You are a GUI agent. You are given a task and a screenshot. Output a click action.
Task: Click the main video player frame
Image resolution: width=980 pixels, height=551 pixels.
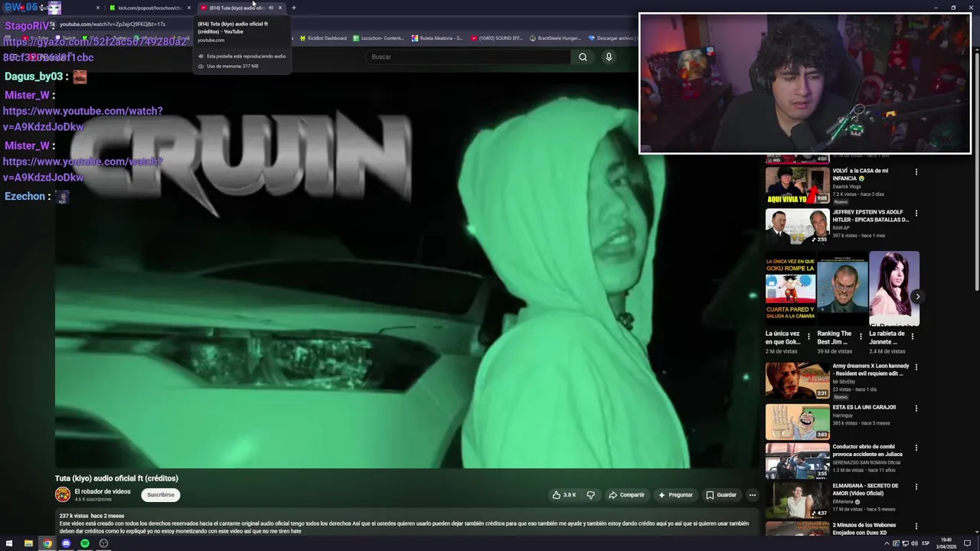[x=406, y=270]
